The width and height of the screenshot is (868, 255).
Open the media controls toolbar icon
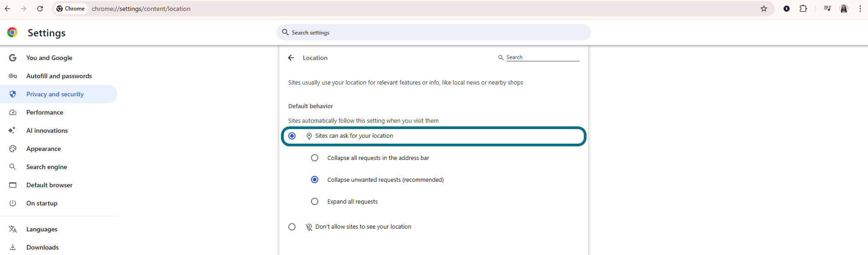point(828,9)
